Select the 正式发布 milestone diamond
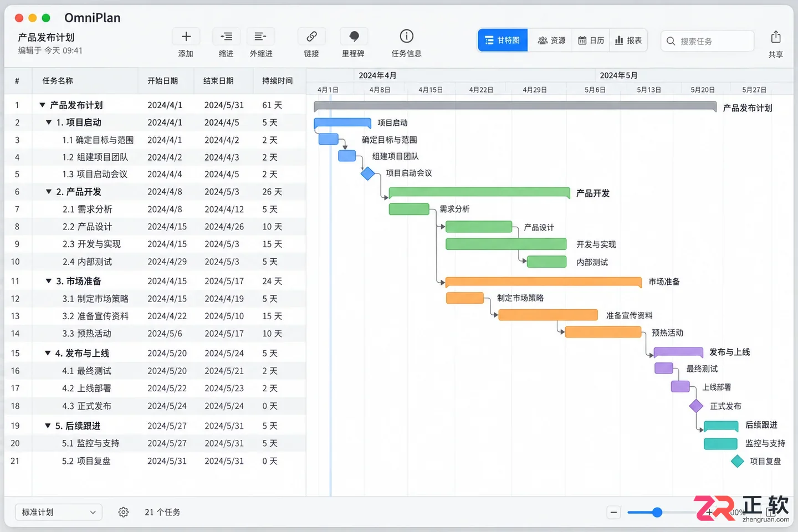 click(x=696, y=406)
